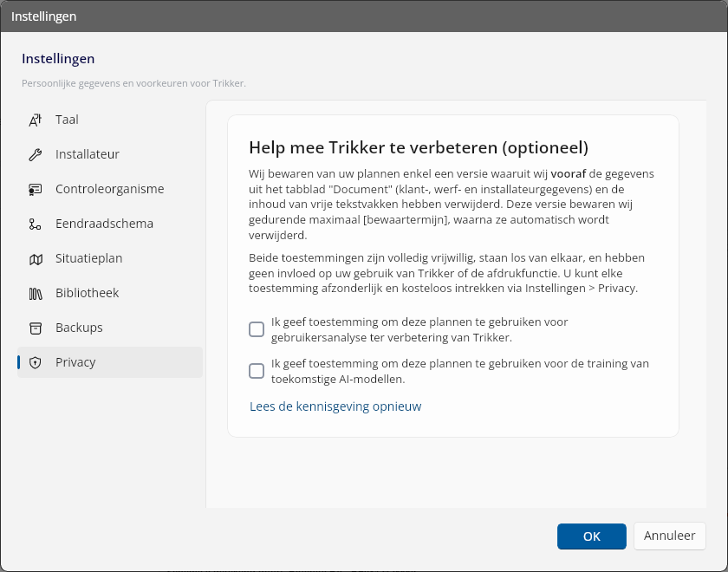Click the Backups archive box icon
Viewport: 728px width, 572px height.
36,328
